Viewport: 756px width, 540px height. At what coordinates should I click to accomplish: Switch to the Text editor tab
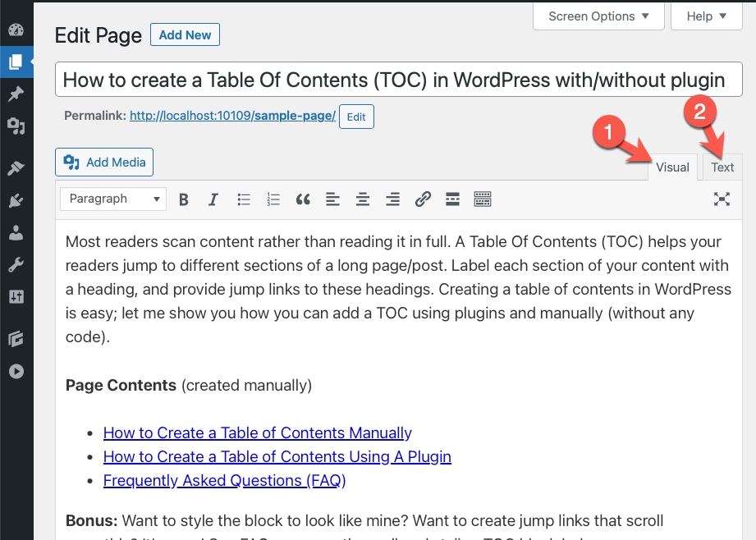click(x=722, y=167)
